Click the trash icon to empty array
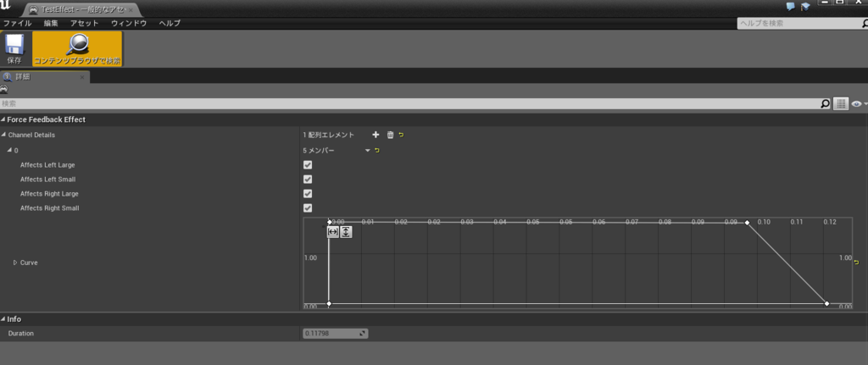The height and width of the screenshot is (365, 868). (390, 135)
